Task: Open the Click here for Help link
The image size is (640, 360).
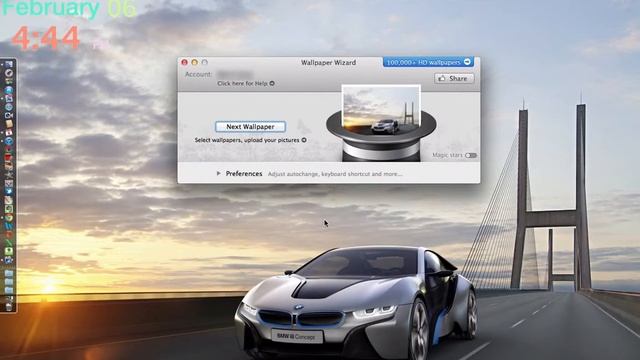Action: point(246,83)
